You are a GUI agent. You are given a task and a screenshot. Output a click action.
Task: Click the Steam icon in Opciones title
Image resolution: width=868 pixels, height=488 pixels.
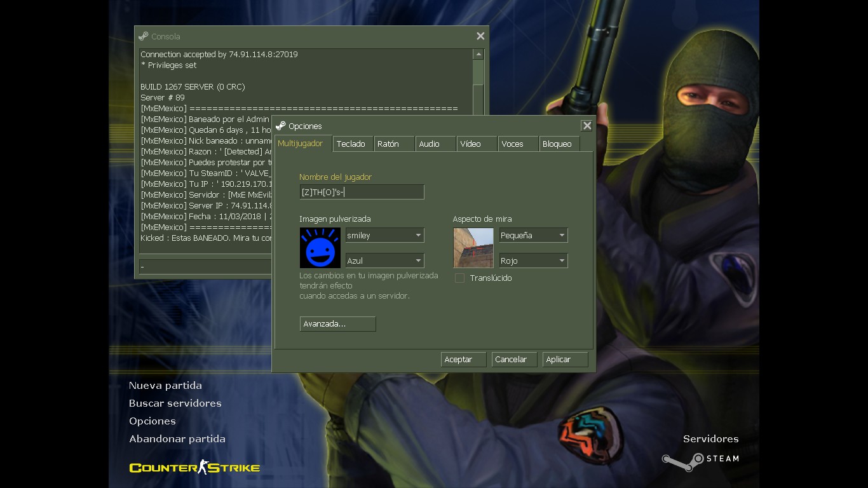tap(281, 126)
